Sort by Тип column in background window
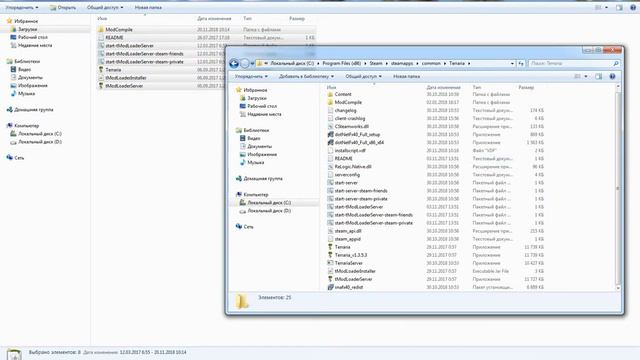Screen dimensions: 640x360 click(247, 18)
